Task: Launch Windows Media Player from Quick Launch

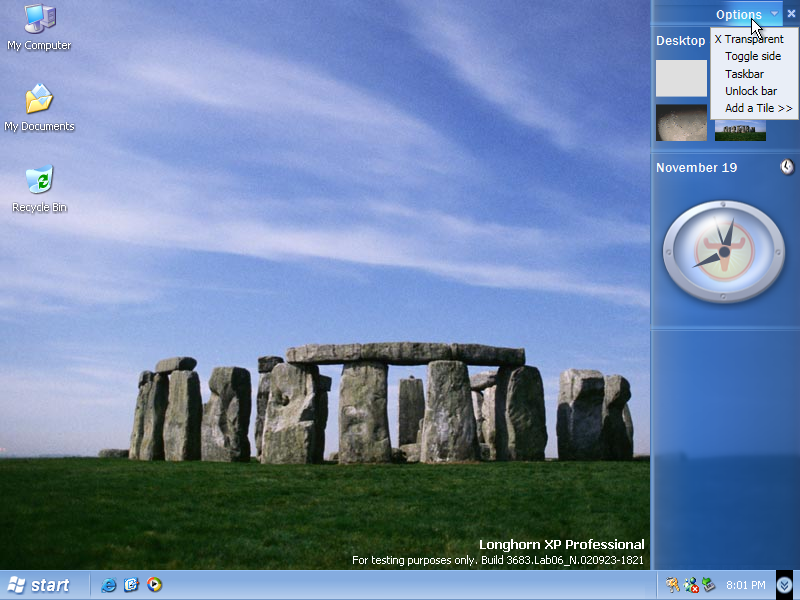Action: click(154, 585)
